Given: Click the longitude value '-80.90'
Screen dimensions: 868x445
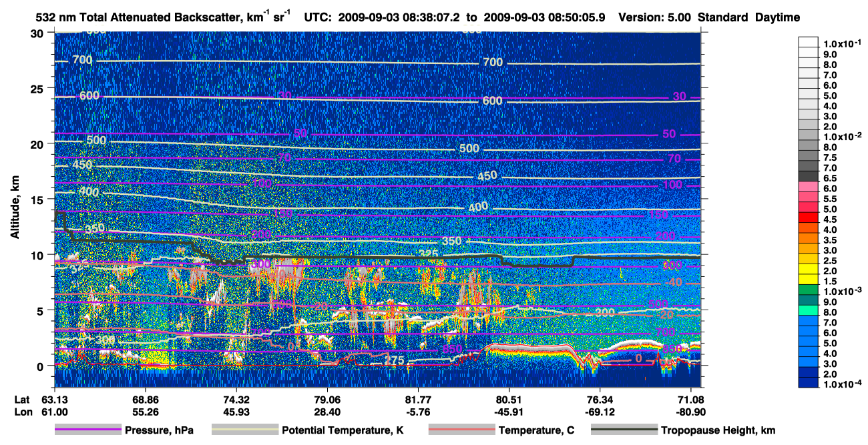Looking at the screenshot, I should tap(691, 412).
